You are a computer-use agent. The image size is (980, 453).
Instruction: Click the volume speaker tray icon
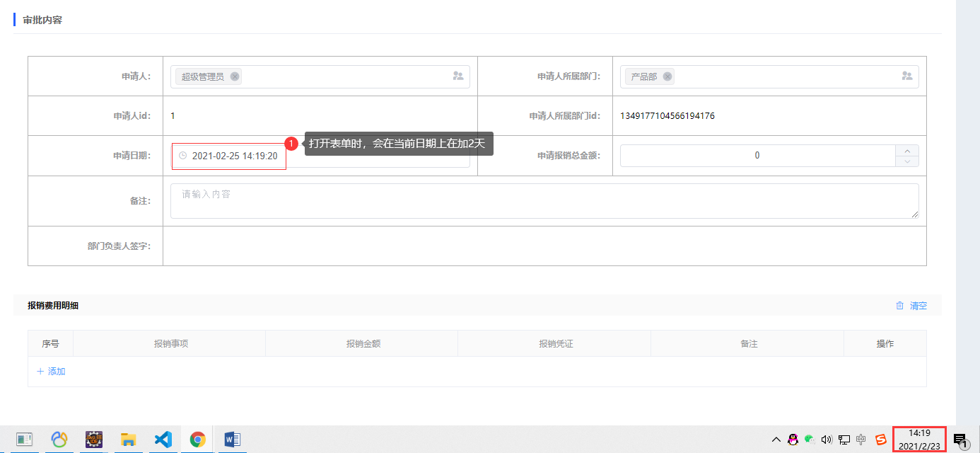coord(827,440)
